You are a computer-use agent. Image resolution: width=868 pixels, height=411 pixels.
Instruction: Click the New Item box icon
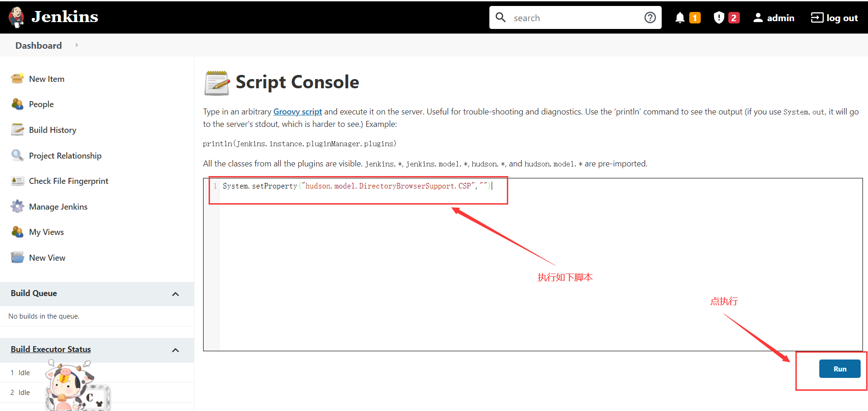[17, 79]
